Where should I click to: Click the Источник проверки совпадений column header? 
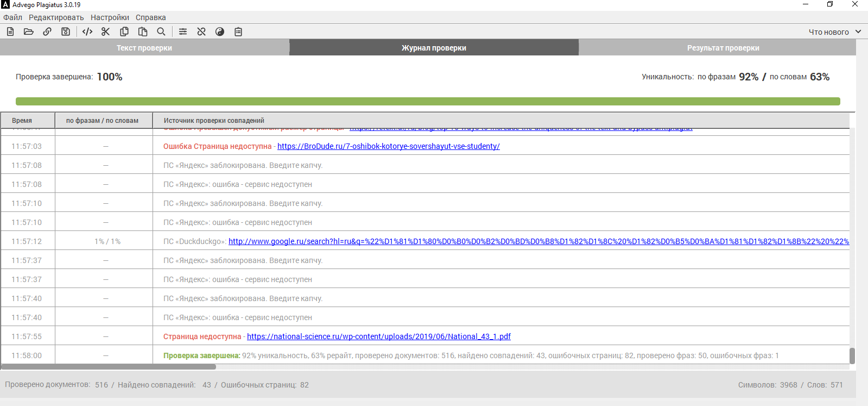pyautogui.click(x=501, y=120)
